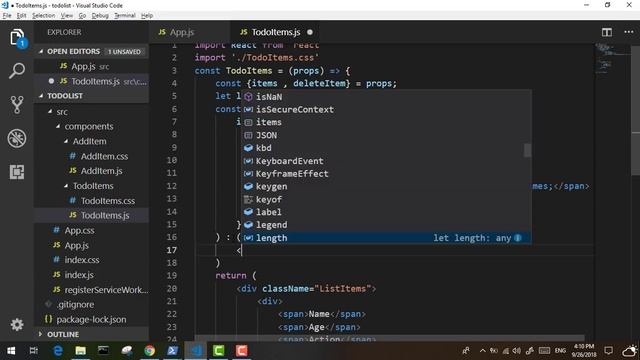The image size is (640, 360).
Task: Switch to Visual Studio Code taskbar icon
Action: [x=196, y=351]
